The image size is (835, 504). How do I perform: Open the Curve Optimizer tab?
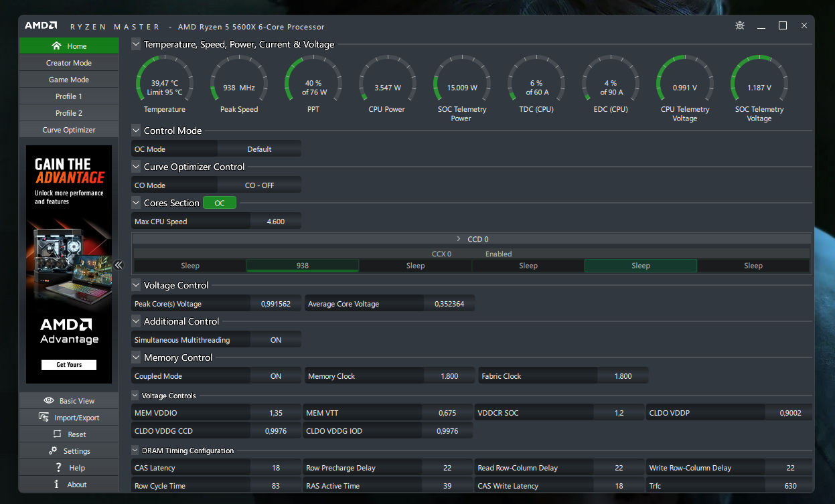(x=69, y=129)
